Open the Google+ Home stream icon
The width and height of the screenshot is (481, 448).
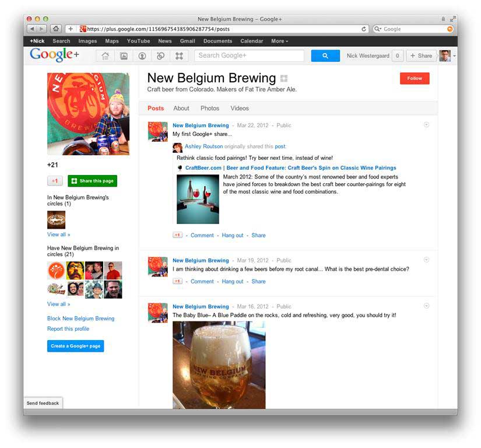click(105, 56)
